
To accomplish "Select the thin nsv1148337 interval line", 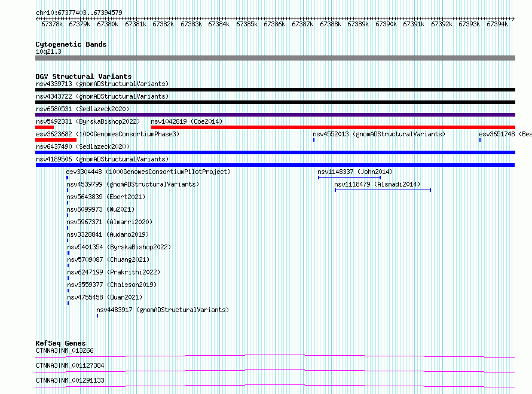I will coord(350,178).
